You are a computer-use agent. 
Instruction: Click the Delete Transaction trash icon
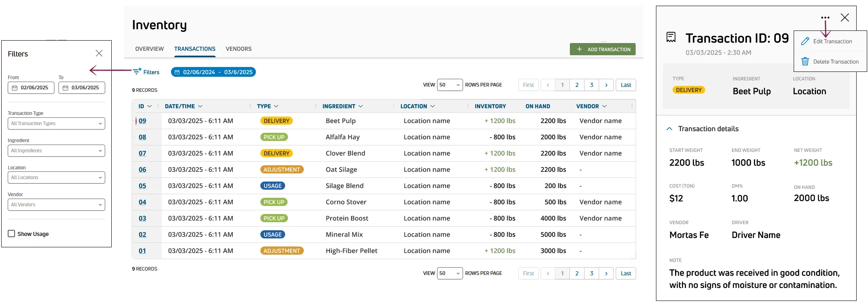[x=805, y=61]
